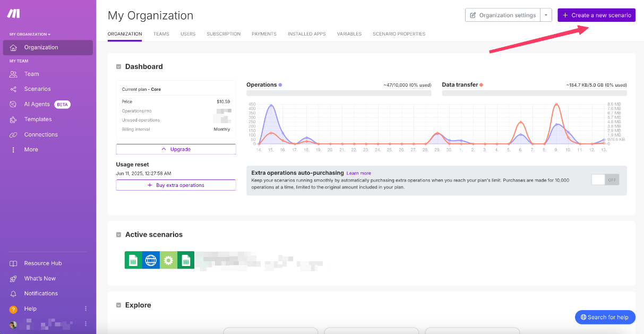Click the pencil icon in Organization settings
Viewport: 644px width, 334px height.
click(473, 15)
